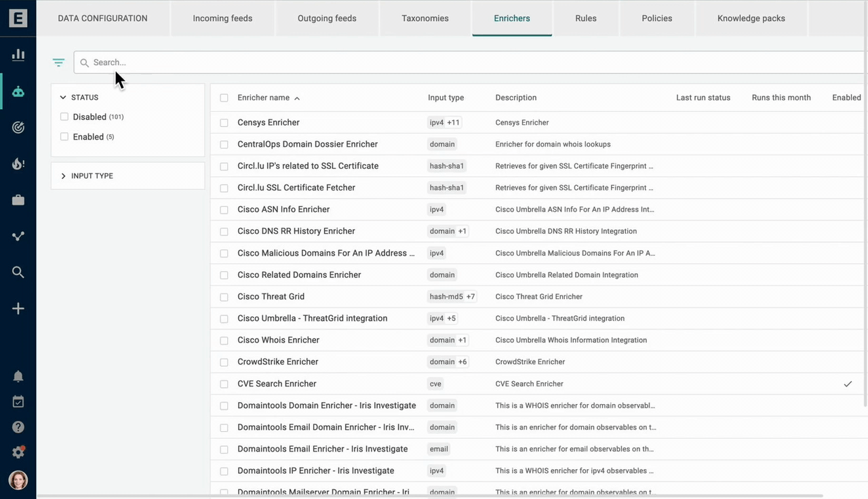The width and height of the screenshot is (868, 499).
Task: Select all enrichers header checkbox
Action: (x=224, y=98)
